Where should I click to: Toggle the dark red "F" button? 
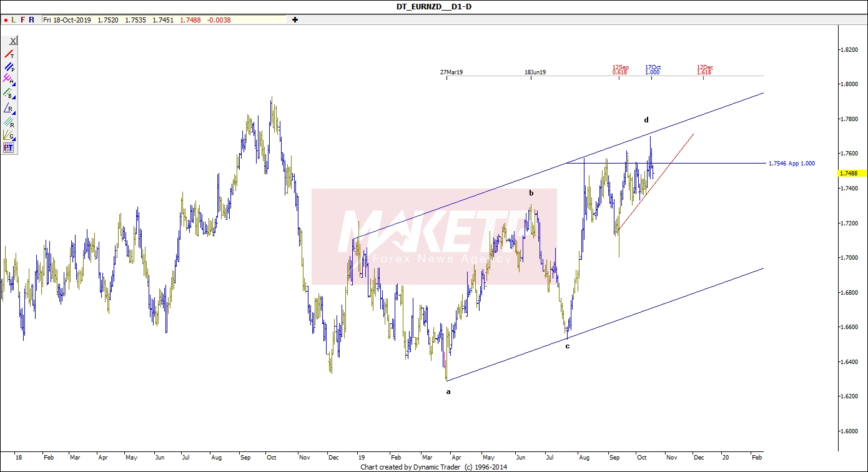[x=22, y=20]
